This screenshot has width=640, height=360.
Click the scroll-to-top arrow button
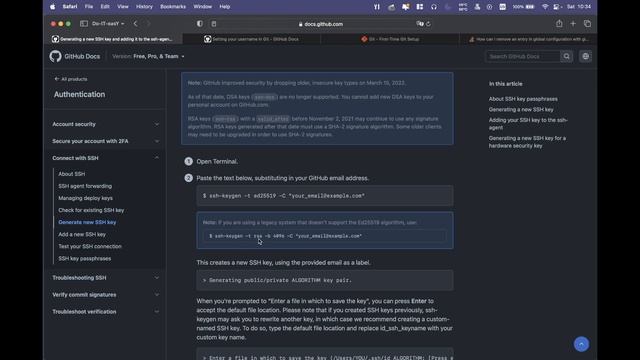581,344
